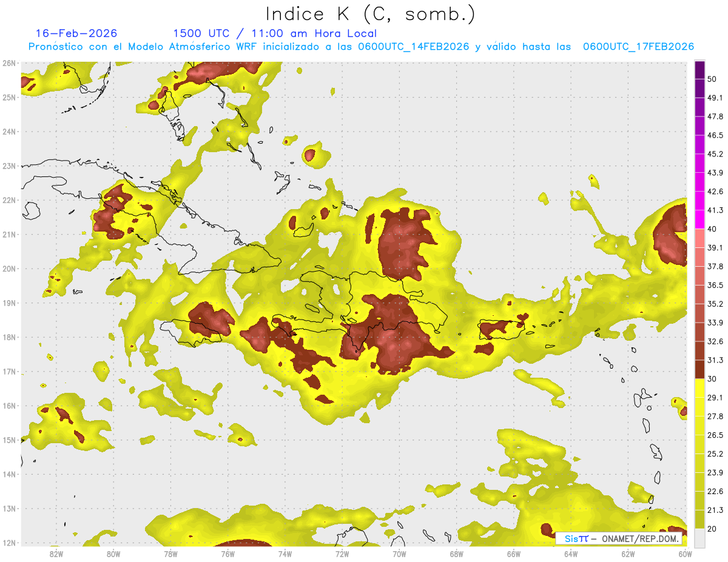728x562 pixels.
Task: Click the title "Indice K (C, somb.)"
Action: coord(370,15)
